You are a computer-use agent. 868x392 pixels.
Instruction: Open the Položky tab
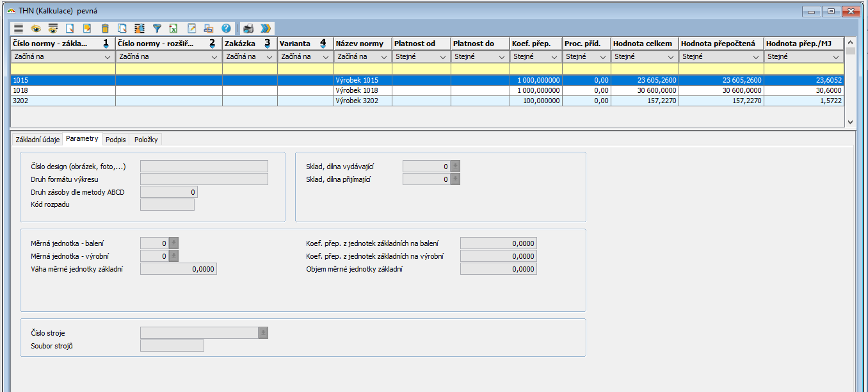coord(146,140)
